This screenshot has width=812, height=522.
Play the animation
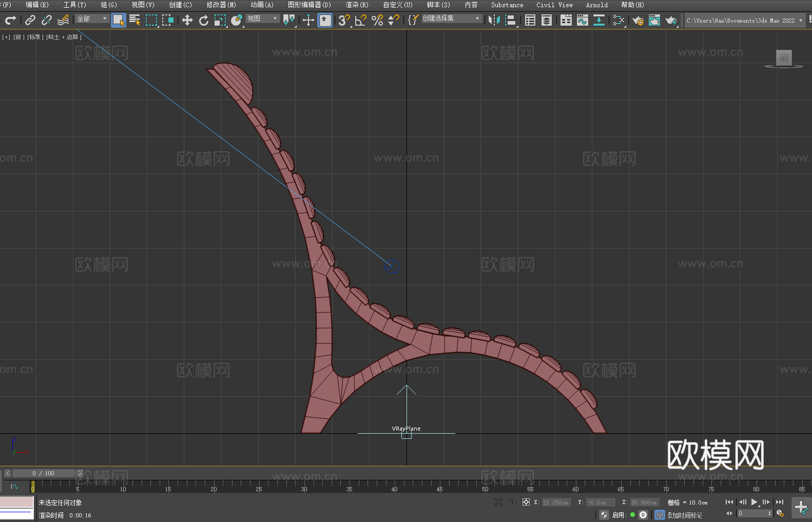pos(754,502)
